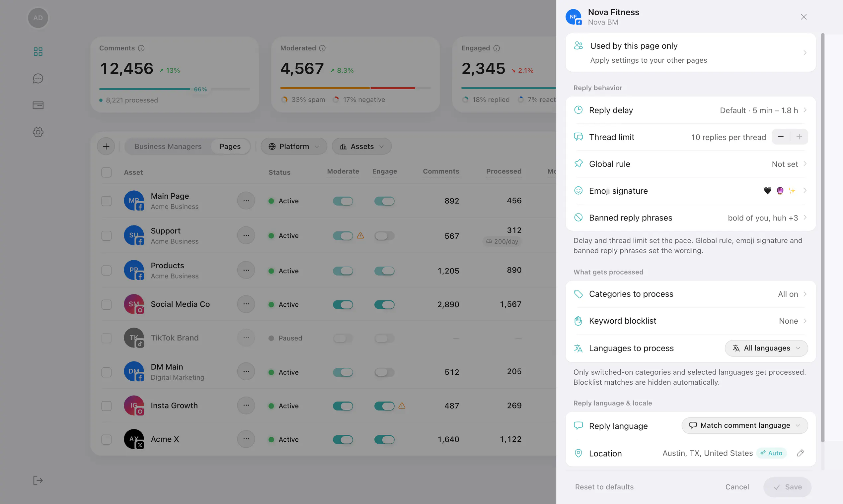843x504 pixels.
Task: Open the Categories to process row
Action: pyautogui.click(x=690, y=294)
